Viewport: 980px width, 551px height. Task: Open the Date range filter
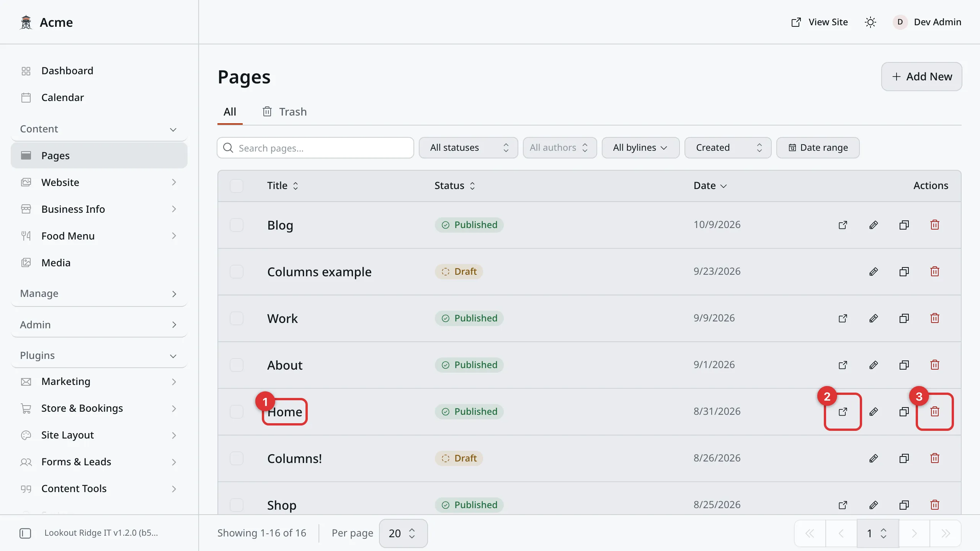click(x=818, y=148)
